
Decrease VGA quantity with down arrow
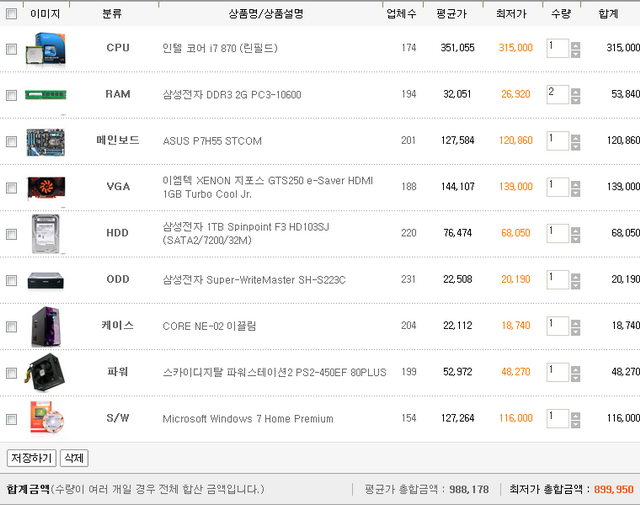click(x=576, y=193)
